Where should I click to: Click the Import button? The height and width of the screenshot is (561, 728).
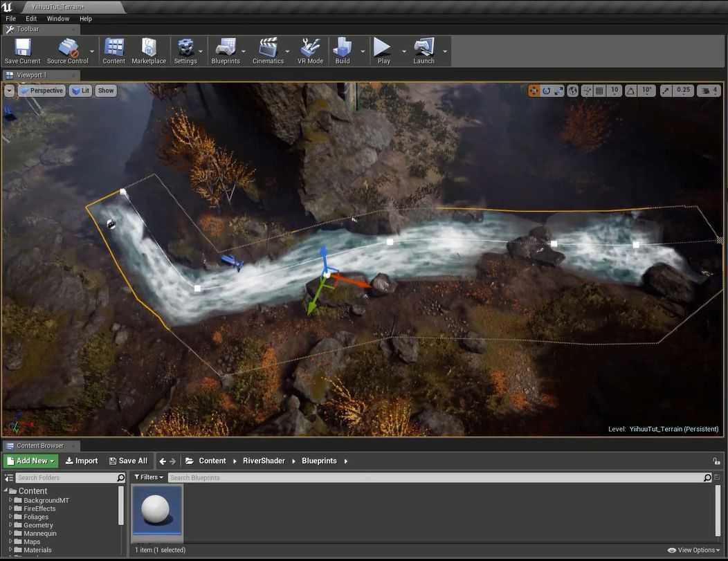point(82,461)
